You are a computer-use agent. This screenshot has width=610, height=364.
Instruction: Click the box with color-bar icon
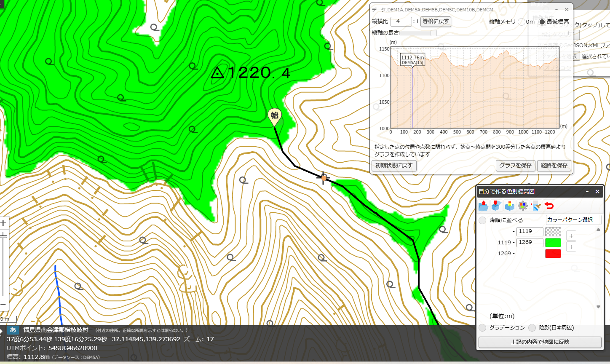pyautogui.click(x=510, y=206)
